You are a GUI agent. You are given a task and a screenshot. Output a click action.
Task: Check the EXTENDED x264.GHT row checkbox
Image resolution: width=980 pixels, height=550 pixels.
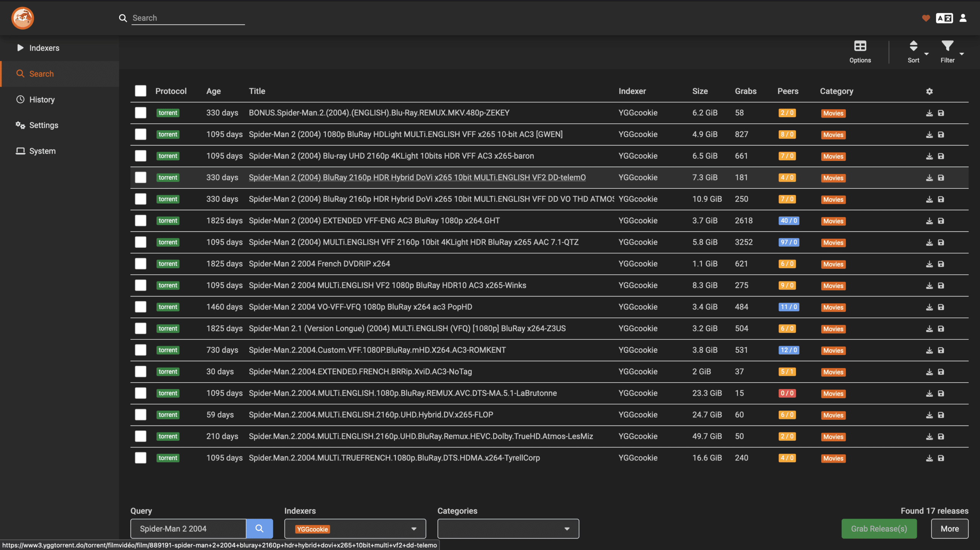click(140, 221)
